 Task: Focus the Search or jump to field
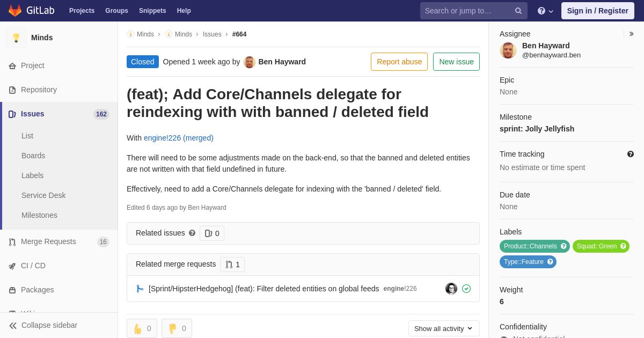[x=473, y=11]
